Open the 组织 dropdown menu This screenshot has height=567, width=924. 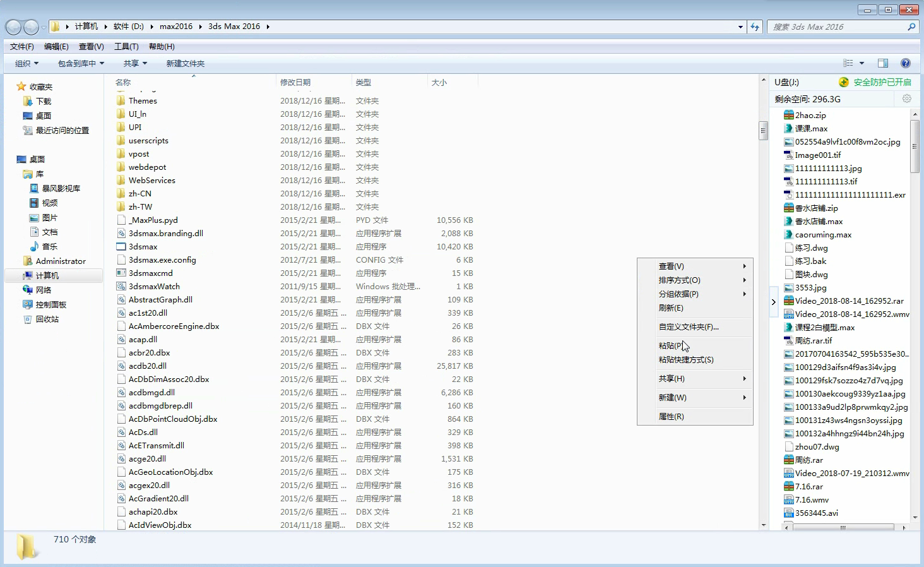click(27, 63)
